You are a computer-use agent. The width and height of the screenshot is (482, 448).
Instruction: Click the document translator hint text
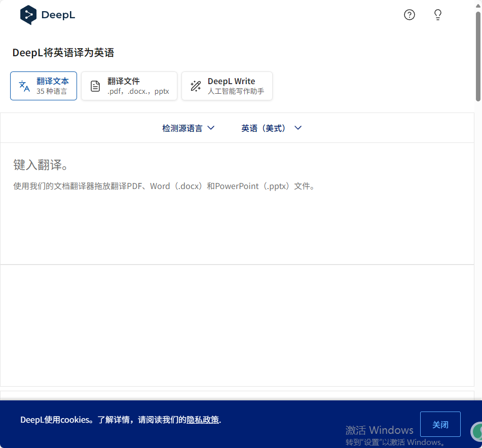(x=164, y=186)
